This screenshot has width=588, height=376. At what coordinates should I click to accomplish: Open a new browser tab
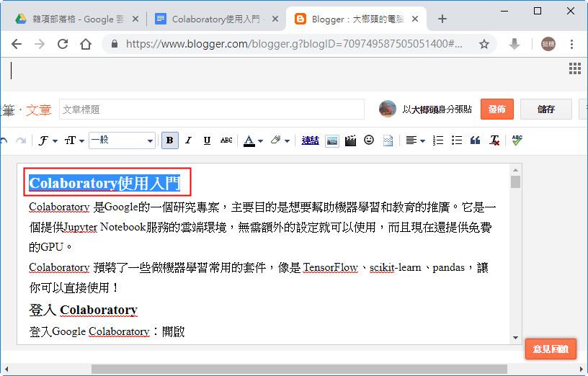(x=442, y=19)
